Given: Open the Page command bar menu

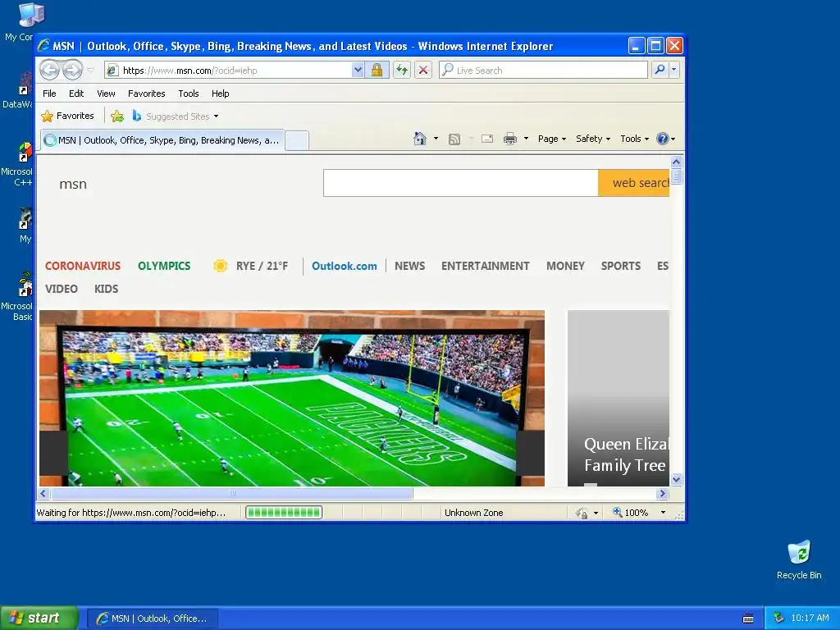Looking at the screenshot, I should tap(552, 139).
